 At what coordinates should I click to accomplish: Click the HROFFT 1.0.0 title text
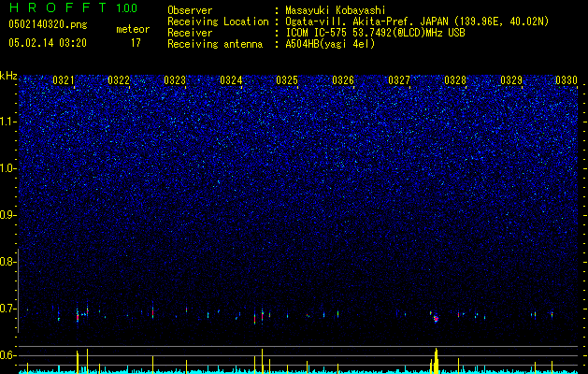coord(73,7)
